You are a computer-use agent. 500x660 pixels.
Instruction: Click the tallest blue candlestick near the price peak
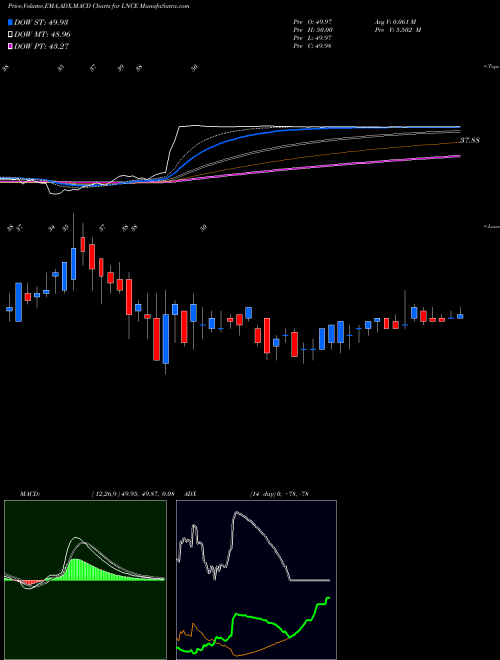(x=74, y=264)
